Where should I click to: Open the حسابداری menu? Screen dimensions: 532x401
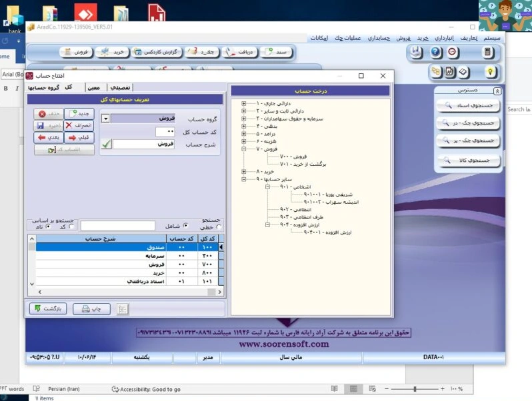pyautogui.click(x=379, y=38)
